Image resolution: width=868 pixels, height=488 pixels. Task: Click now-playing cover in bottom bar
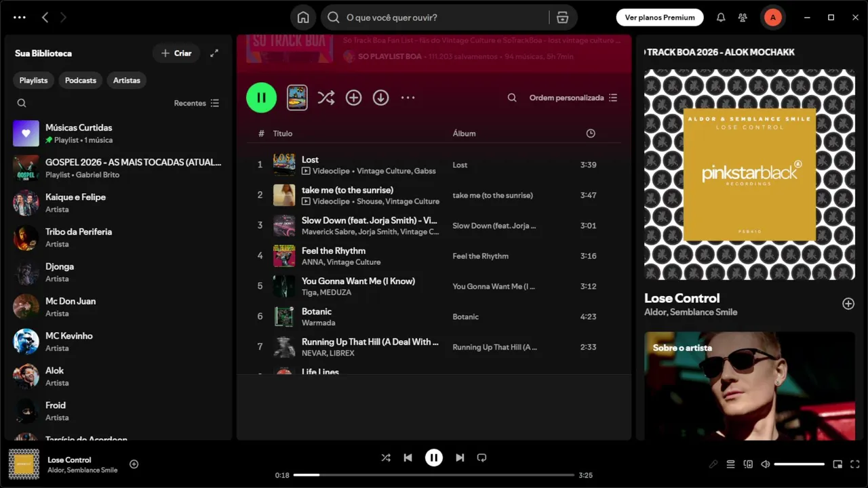pyautogui.click(x=24, y=464)
